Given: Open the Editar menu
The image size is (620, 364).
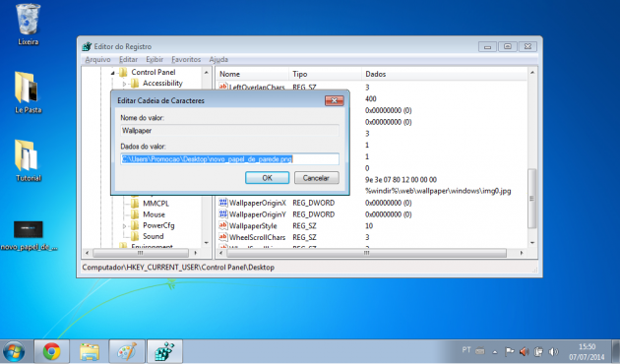Looking at the screenshot, I should coord(129,59).
